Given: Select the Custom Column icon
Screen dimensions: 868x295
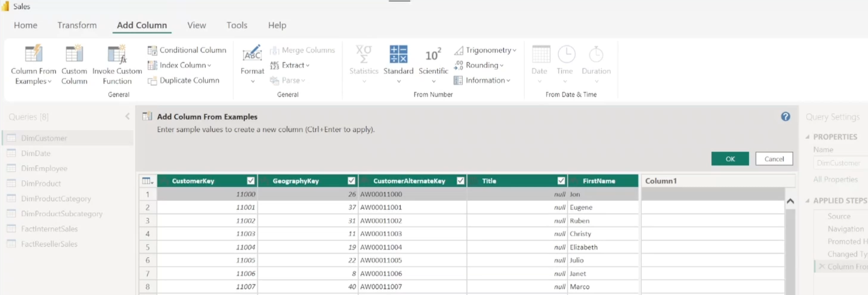Looking at the screenshot, I should [74, 55].
